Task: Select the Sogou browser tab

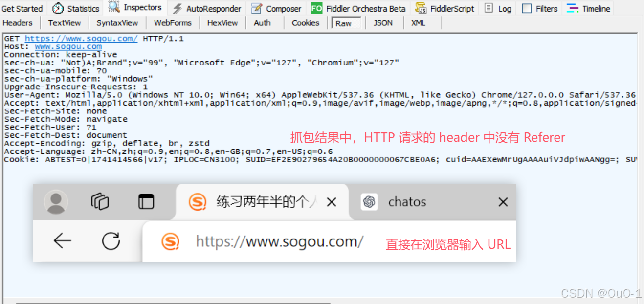Action: pos(262,202)
